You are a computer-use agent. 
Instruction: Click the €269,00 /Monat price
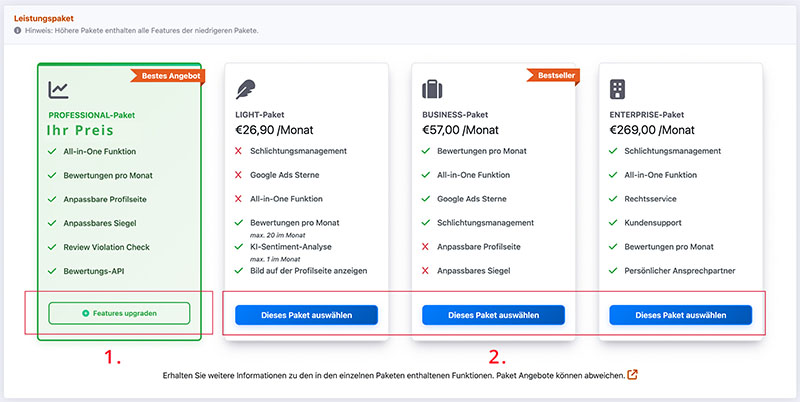tap(651, 130)
